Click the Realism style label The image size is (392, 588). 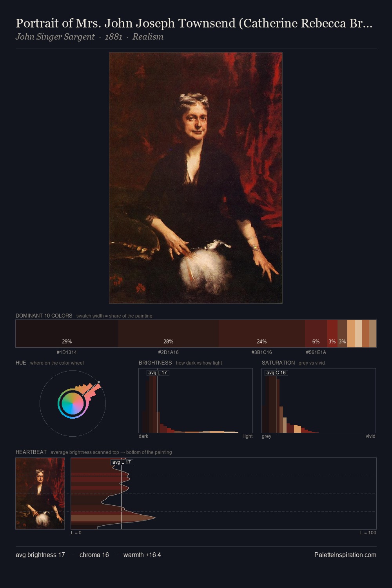pos(148,37)
